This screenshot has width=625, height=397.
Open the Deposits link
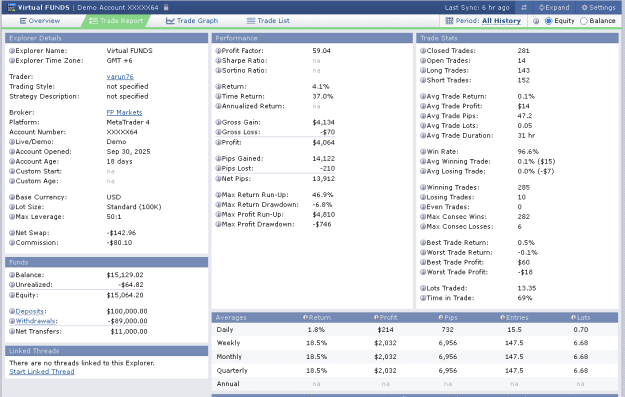[29, 311]
